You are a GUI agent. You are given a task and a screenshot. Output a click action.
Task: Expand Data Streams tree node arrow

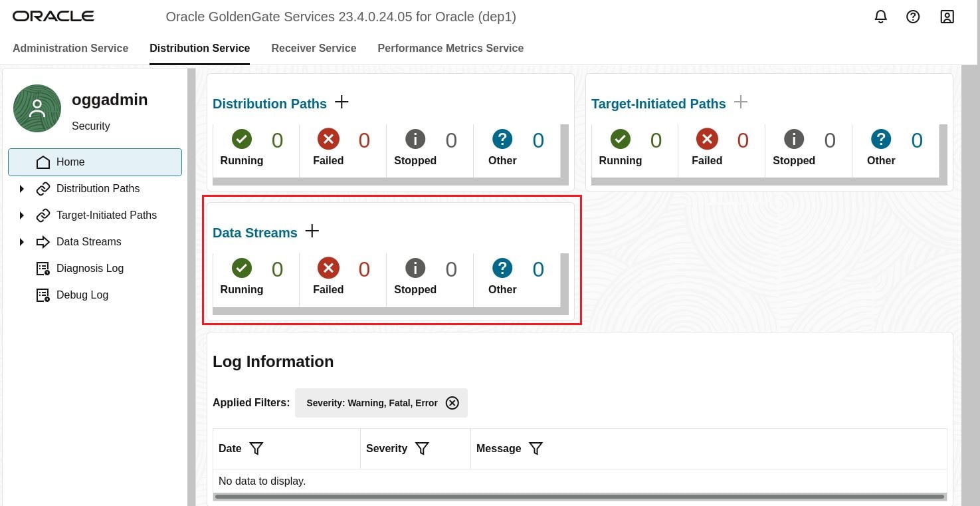[x=21, y=242]
